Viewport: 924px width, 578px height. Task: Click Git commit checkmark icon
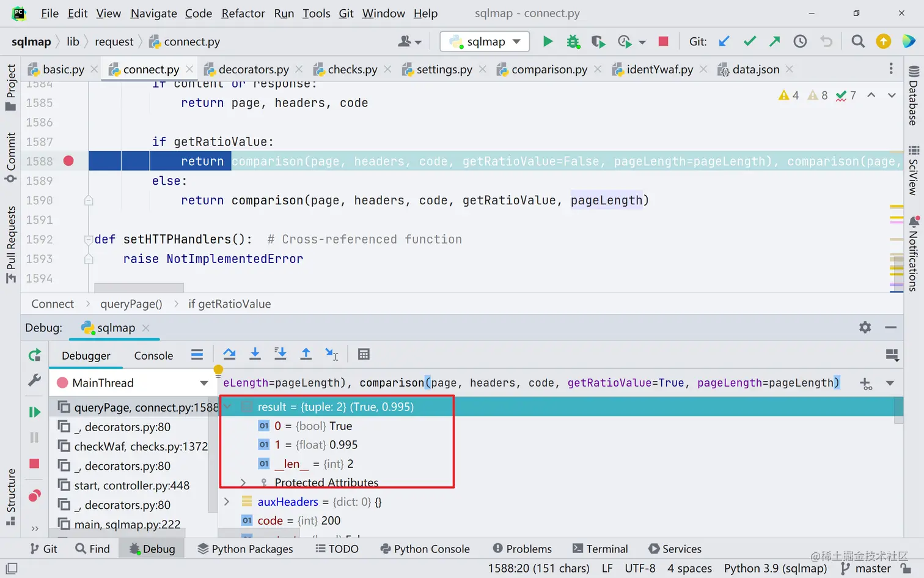pyautogui.click(x=750, y=42)
